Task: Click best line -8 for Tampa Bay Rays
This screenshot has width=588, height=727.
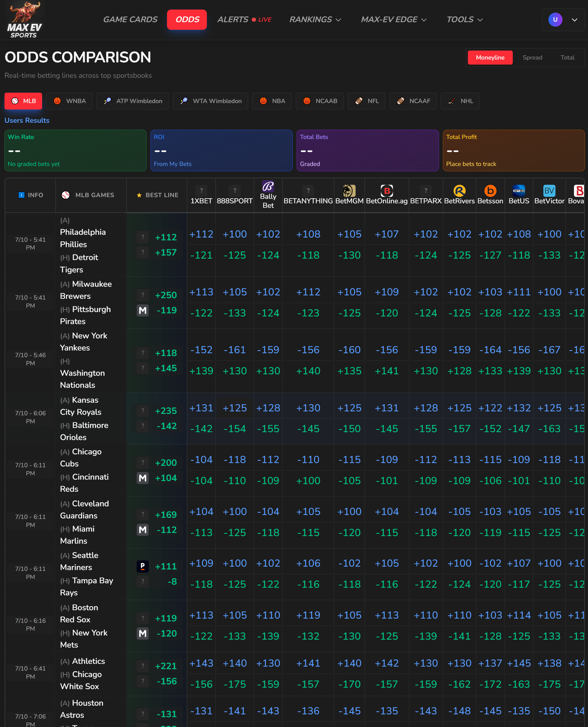Action: click(172, 582)
